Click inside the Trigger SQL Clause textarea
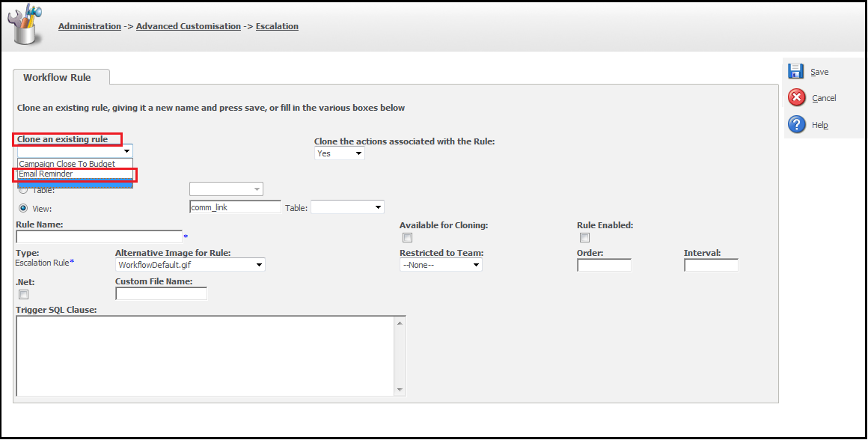Image resolution: width=868 pixels, height=440 pixels. pos(205,356)
